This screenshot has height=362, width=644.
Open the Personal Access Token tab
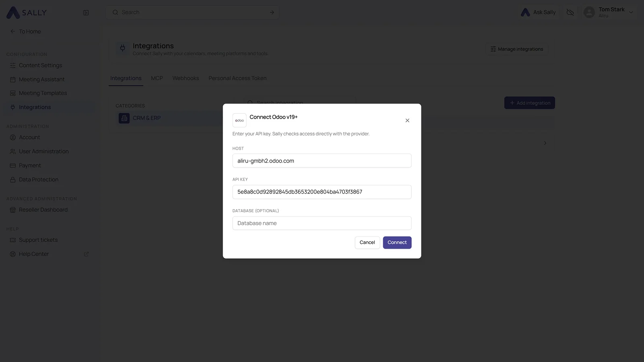237,78
